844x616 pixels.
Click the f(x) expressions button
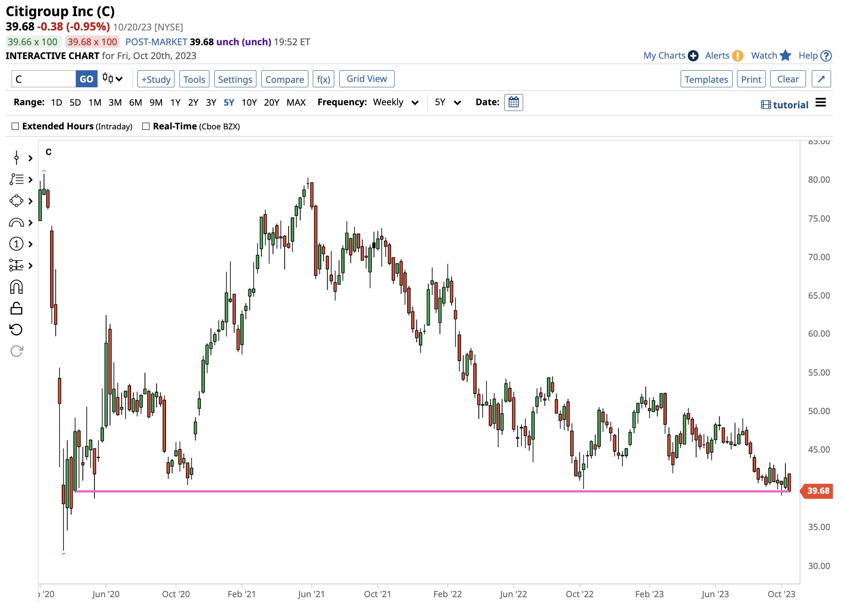pyautogui.click(x=323, y=79)
